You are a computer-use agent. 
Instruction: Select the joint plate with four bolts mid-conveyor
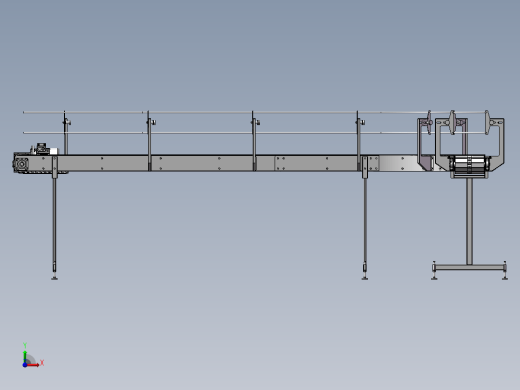tap(280, 163)
